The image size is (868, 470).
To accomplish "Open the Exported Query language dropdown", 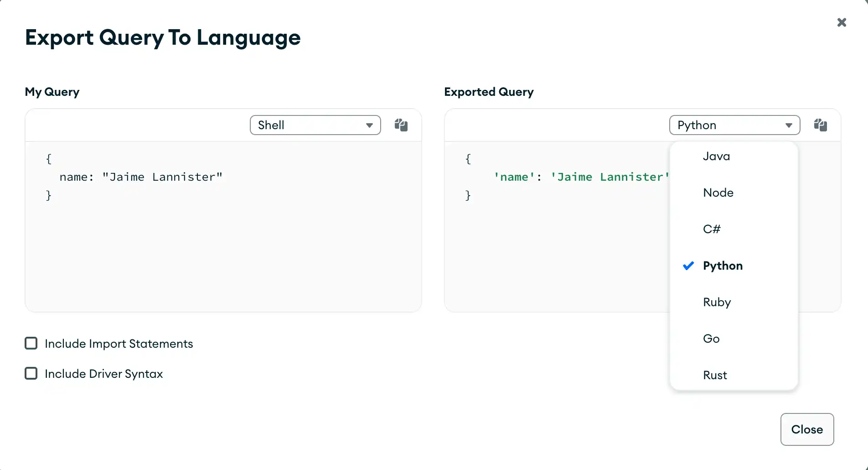I will tap(734, 125).
